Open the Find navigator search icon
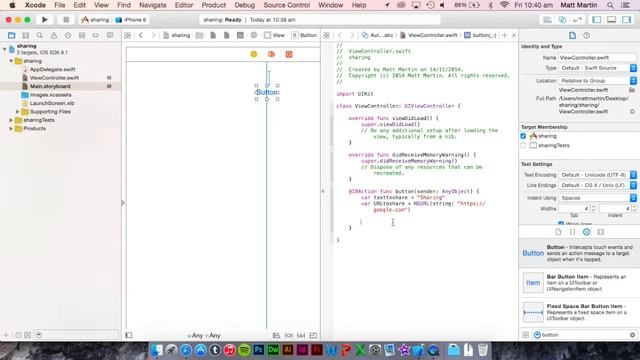The height and width of the screenshot is (360, 640). [x=40, y=36]
